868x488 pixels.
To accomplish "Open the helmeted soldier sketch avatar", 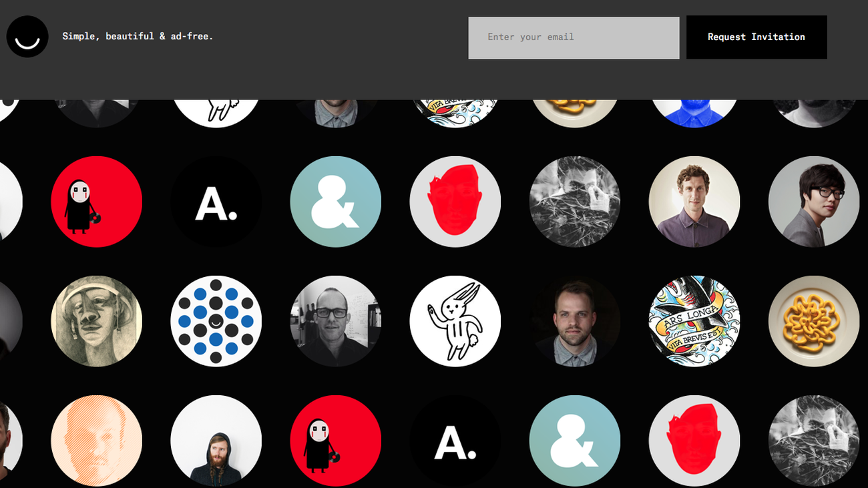I will pos(96,321).
